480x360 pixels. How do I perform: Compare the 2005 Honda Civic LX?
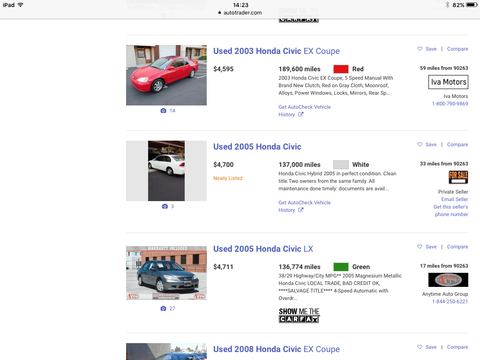click(x=457, y=247)
